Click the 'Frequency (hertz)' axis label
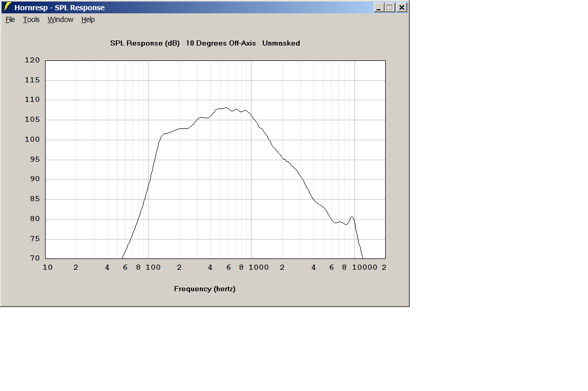Viewport: 588px width, 391px height. 205,289
